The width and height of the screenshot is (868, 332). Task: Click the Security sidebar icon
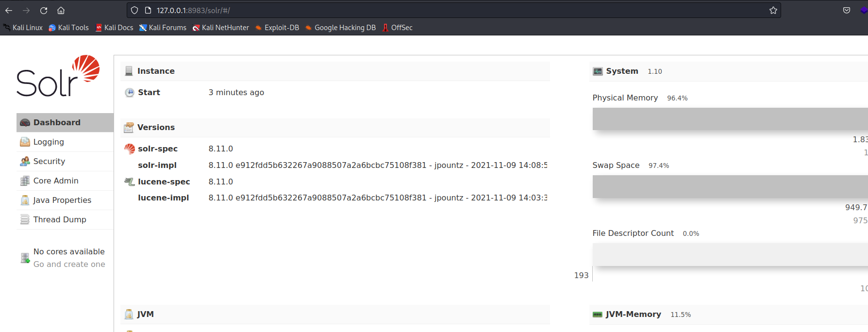pyautogui.click(x=25, y=161)
